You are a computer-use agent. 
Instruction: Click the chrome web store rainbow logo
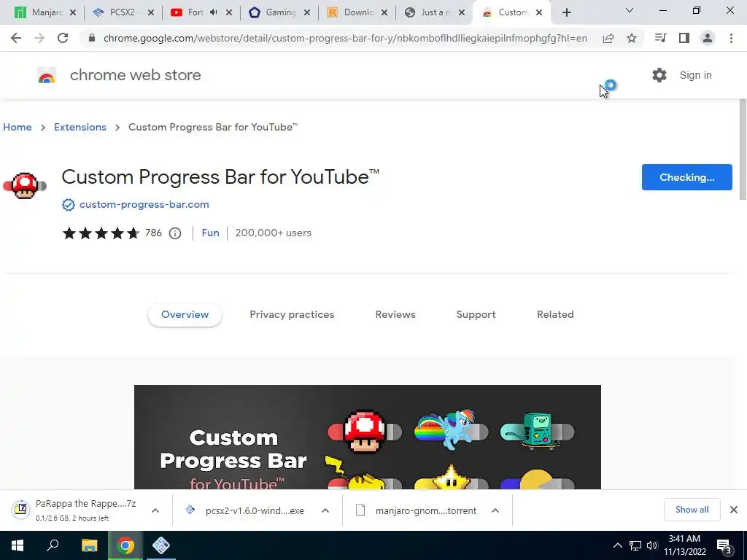(47, 75)
